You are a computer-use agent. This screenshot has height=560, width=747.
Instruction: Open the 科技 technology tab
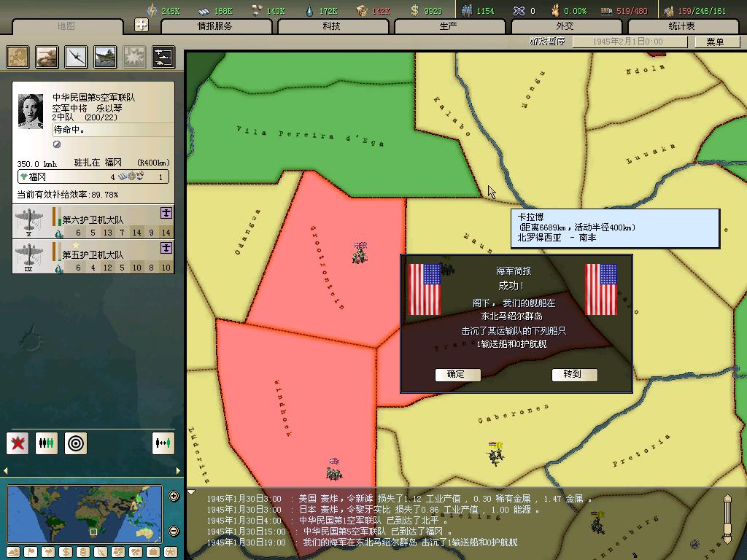(332, 26)
